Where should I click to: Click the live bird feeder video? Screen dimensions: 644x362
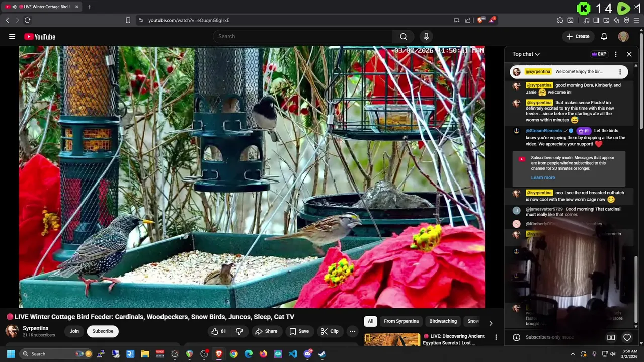[x=252, y=177]
